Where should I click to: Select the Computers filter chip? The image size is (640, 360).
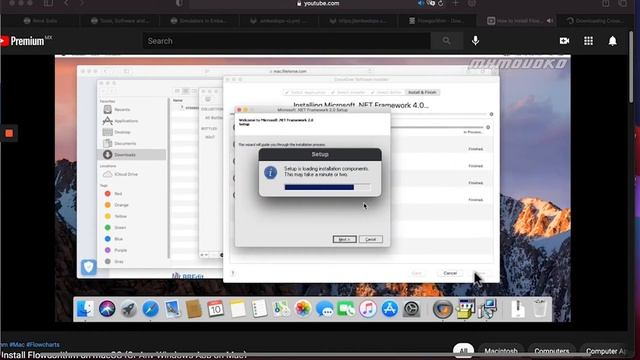pyautogui.click(x=552, y=351)
